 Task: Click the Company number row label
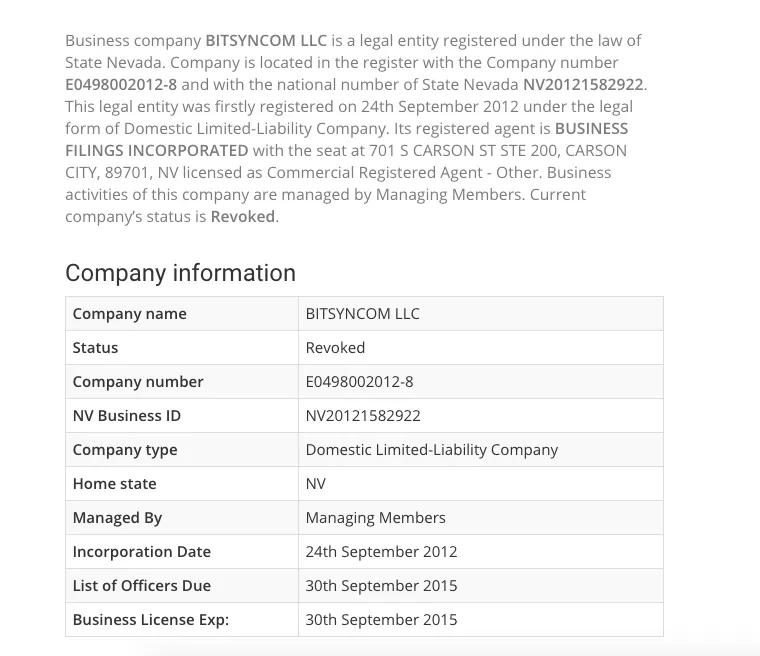click(x=138, y=382)
